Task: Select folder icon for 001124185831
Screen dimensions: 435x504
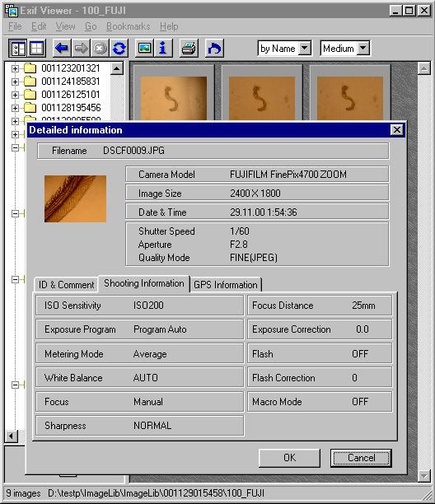Action: [x=30, y=82]
